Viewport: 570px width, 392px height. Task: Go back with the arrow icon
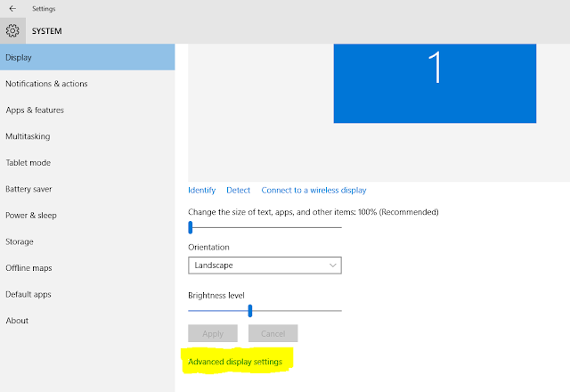click(x=12, y=8)
